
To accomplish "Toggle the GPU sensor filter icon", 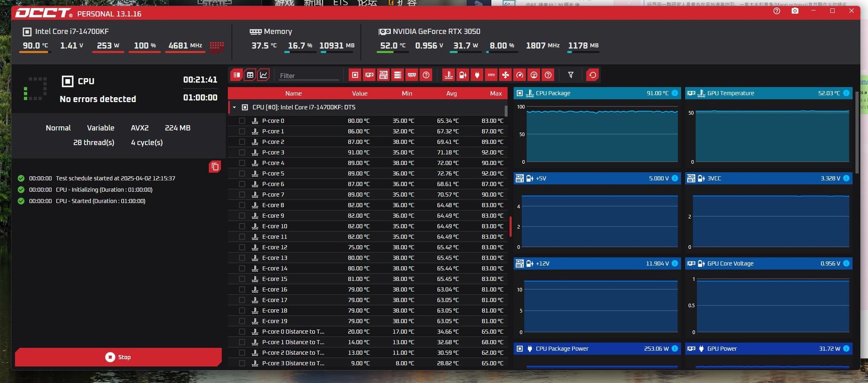I will [x=369, y=75].
